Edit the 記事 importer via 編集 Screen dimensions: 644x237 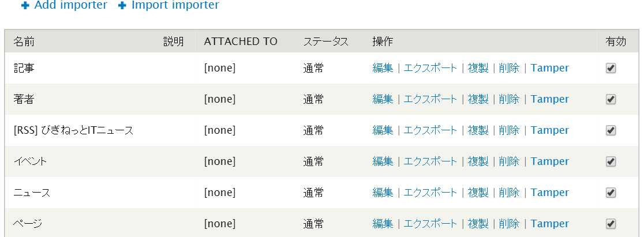(x=383, y=68)
